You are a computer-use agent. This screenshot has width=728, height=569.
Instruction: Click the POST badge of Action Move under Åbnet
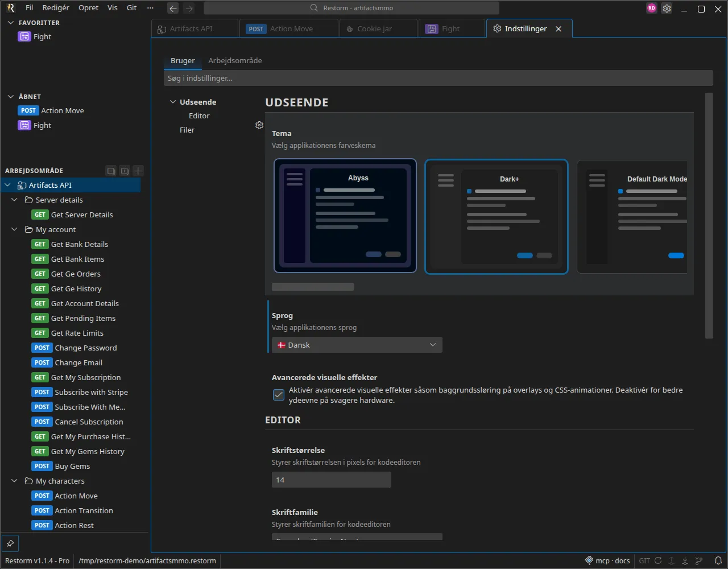point(28,110)
